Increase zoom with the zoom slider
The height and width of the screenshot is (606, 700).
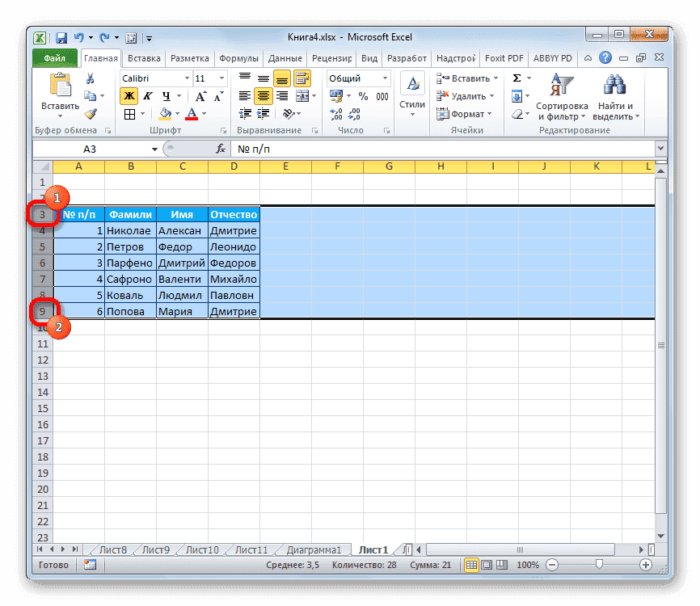coord(646,565)
